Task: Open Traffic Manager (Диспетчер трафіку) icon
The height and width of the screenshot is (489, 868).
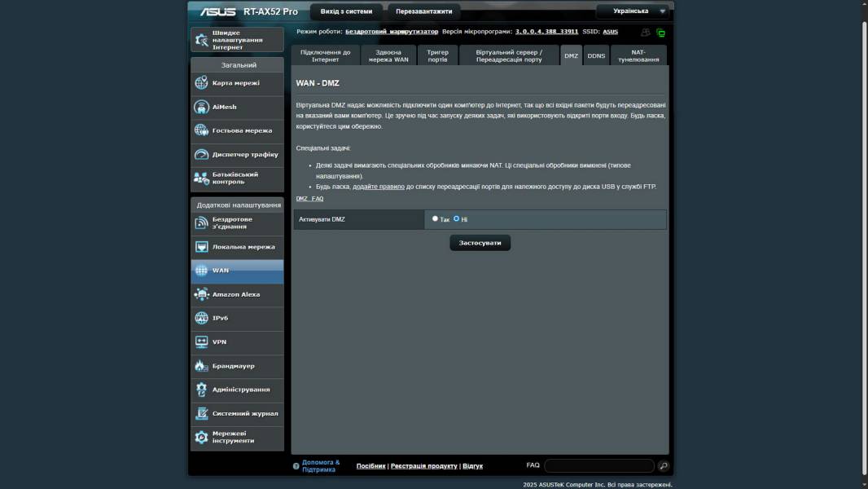Action: (202, 154)
